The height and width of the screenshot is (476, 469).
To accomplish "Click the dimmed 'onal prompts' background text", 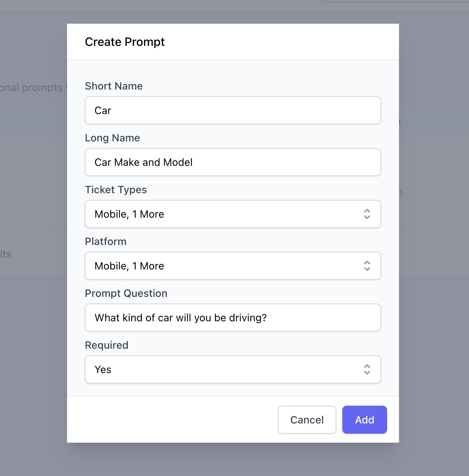I will point(31,88).
